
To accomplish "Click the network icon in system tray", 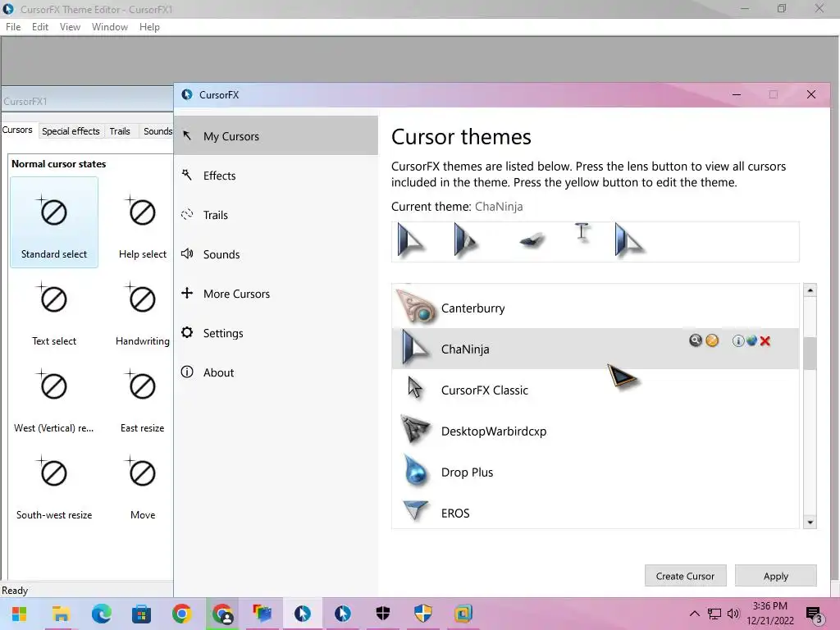I will coord(714,614).
